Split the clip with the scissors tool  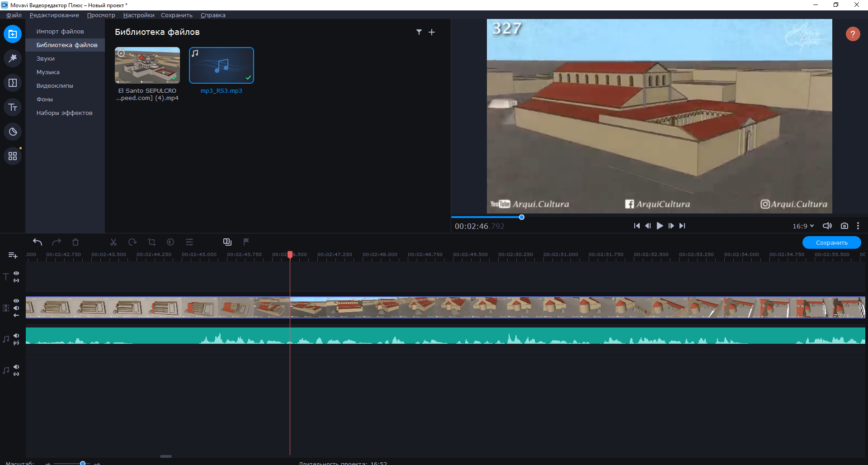(x=113, y=242)
